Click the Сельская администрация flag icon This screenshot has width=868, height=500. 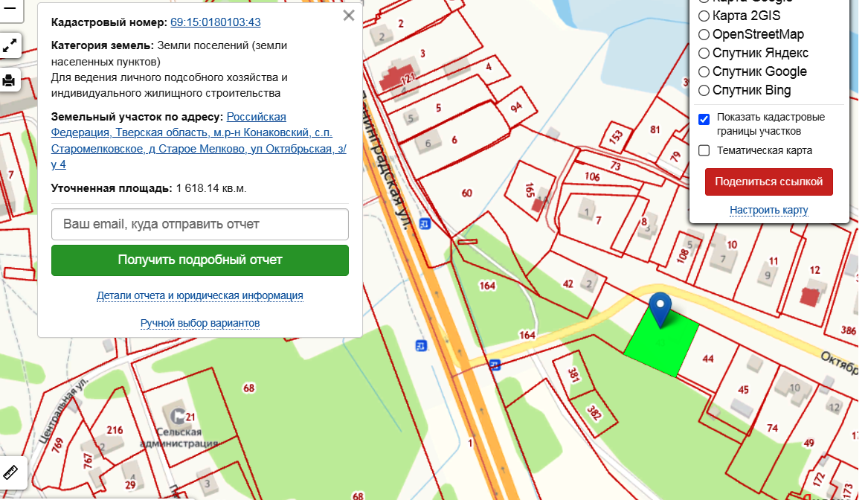[179, 415]
